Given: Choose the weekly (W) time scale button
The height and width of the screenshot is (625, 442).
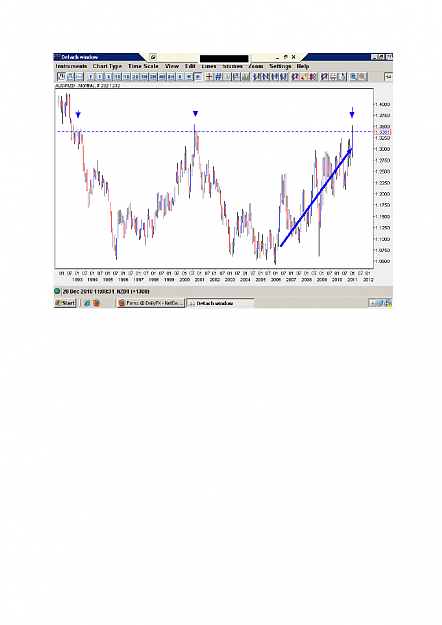Looking at the screenshot, I should pos(189,77).
